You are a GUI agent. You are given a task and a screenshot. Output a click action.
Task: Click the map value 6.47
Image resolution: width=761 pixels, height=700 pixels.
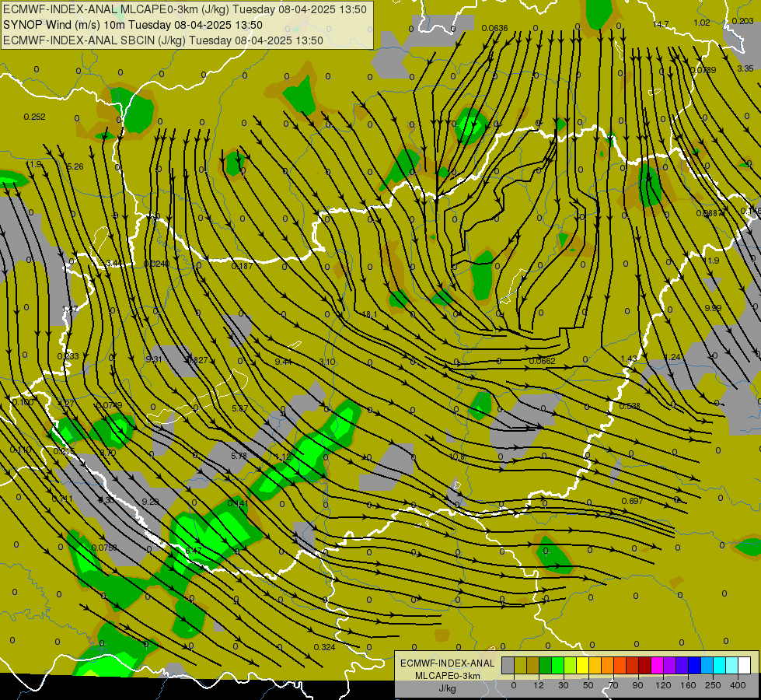[193, 551]
